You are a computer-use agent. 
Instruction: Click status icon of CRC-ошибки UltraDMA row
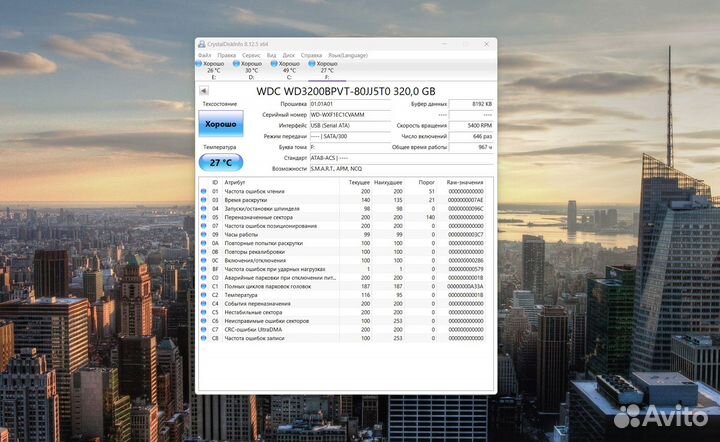point(203,330)
